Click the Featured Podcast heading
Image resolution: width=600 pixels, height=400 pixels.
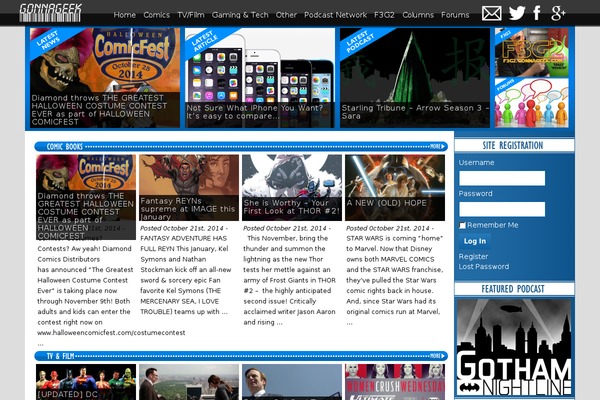coord(513,289)
